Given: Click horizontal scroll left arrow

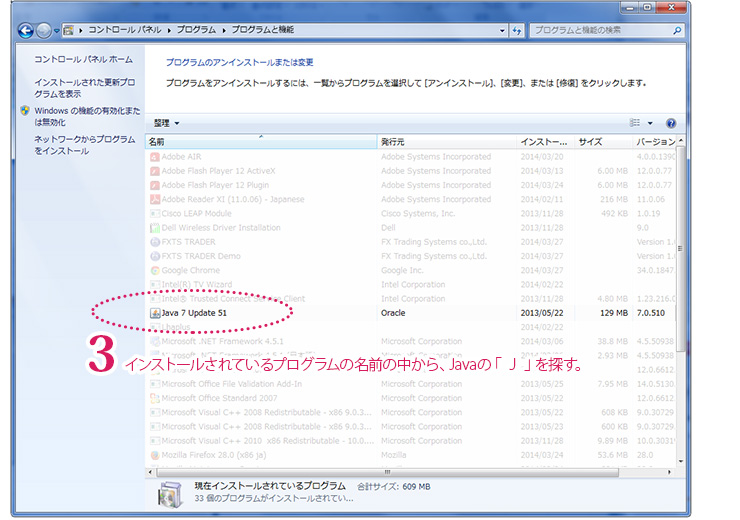Looking at the screenshot, I should [x=151, y=472].
